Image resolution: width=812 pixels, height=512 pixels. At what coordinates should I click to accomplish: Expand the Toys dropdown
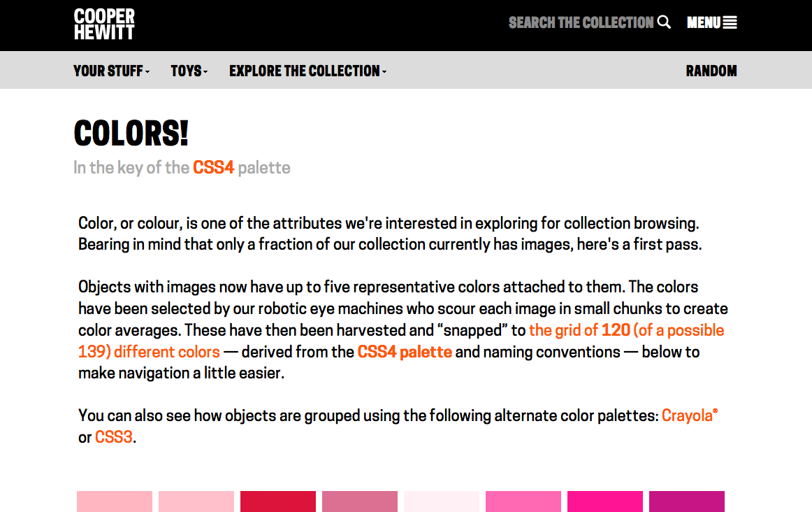(189, 71)
